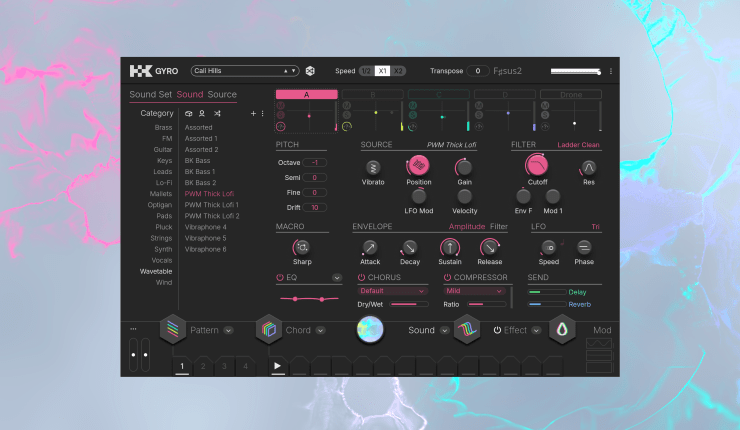Click the Chorus Dry/Wet slider
740x430 pixels.
409,304
